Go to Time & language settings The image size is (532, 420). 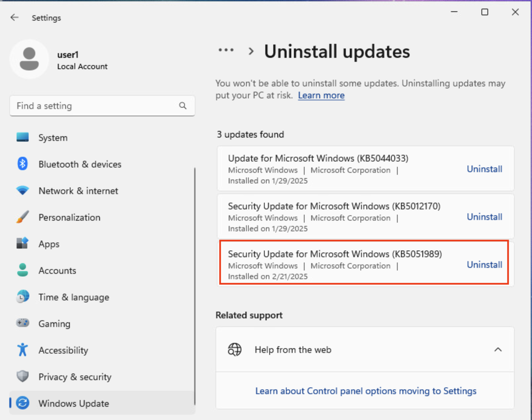point(73,297)
